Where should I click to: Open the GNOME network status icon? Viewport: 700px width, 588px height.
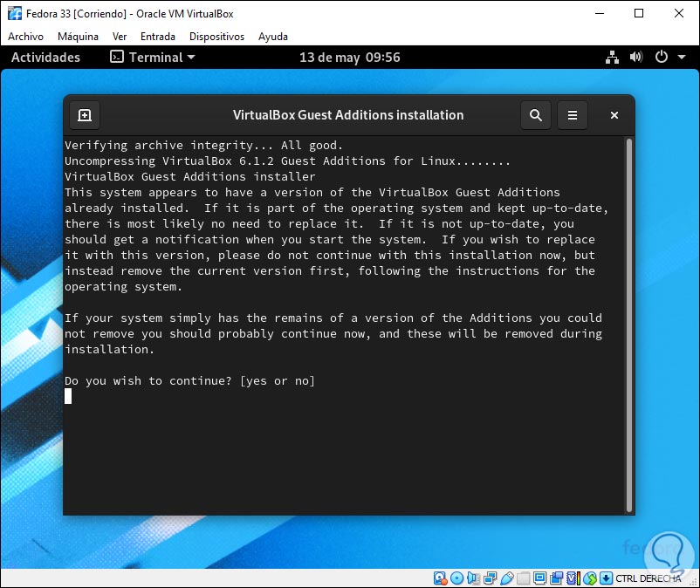[x=612, y=57]
